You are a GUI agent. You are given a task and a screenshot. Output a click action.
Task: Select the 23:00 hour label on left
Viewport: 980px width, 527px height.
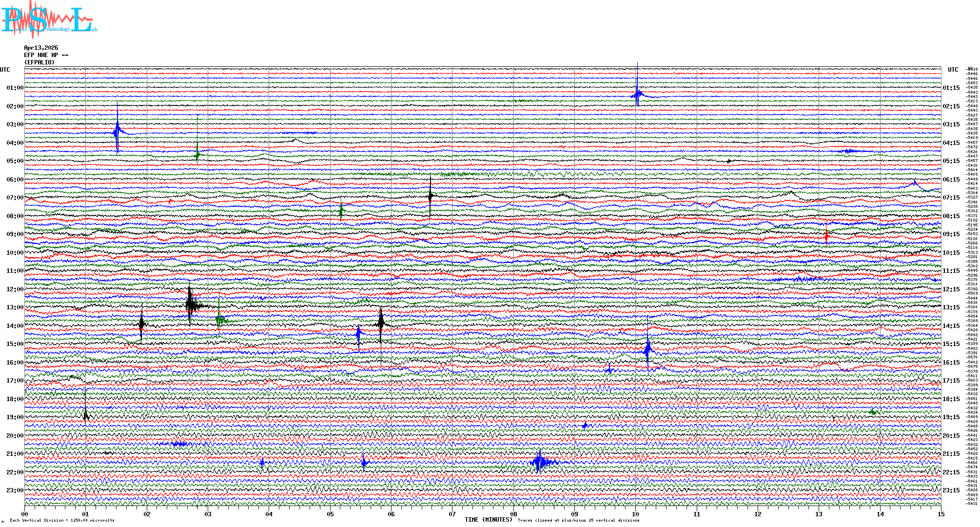click(15, 490)
